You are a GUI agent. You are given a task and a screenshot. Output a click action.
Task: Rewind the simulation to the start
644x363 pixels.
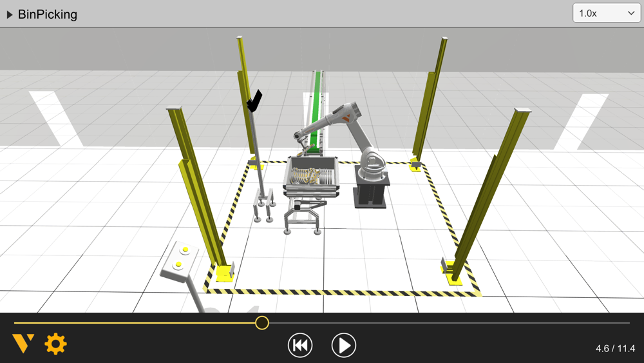click(300, 346)
